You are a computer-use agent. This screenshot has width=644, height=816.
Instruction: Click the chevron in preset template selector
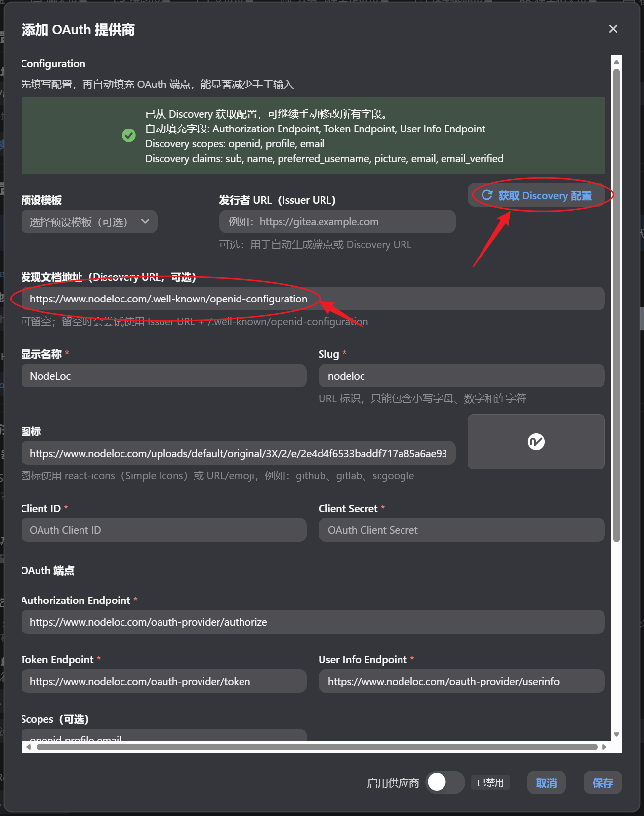click(x=145, y=221)
